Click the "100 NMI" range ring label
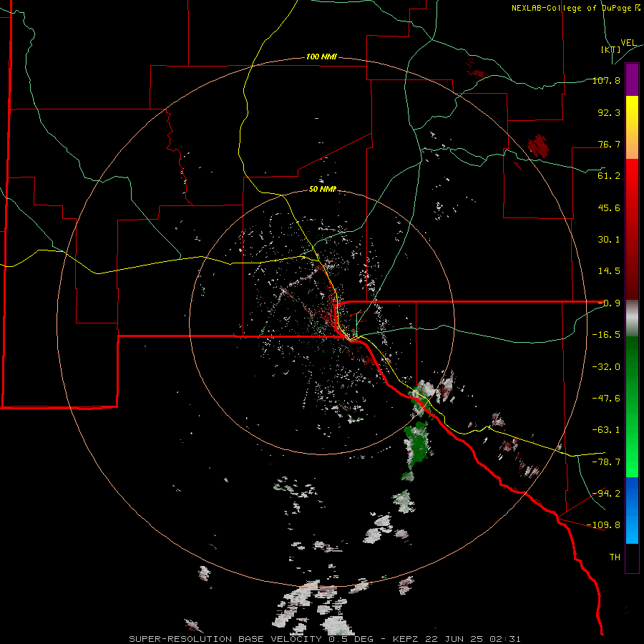This screenshot has height=644, width=644. (321, 57)
